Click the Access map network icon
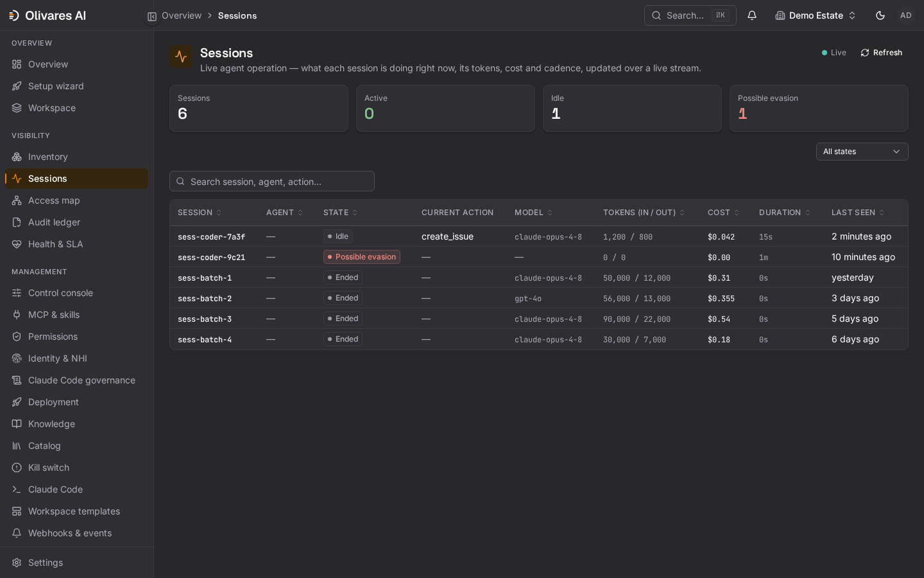The image size is (924, 578). click(x=17, y=200)
